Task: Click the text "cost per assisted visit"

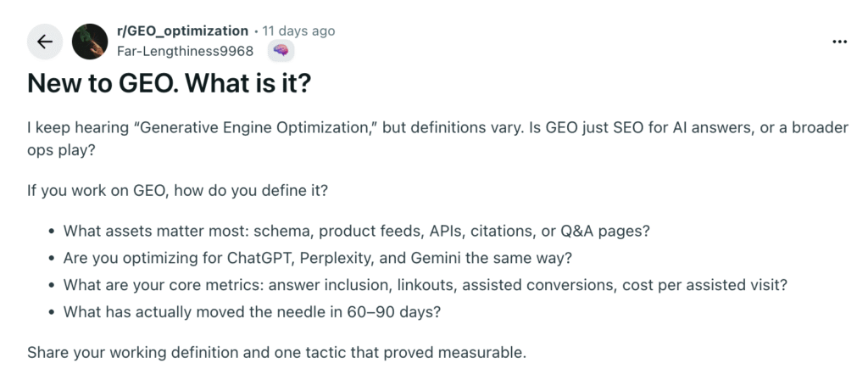Action: click(x=707, y=285)
